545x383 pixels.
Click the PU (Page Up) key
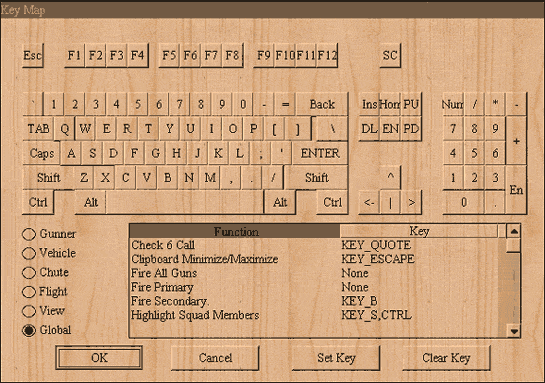pos(411,104)
